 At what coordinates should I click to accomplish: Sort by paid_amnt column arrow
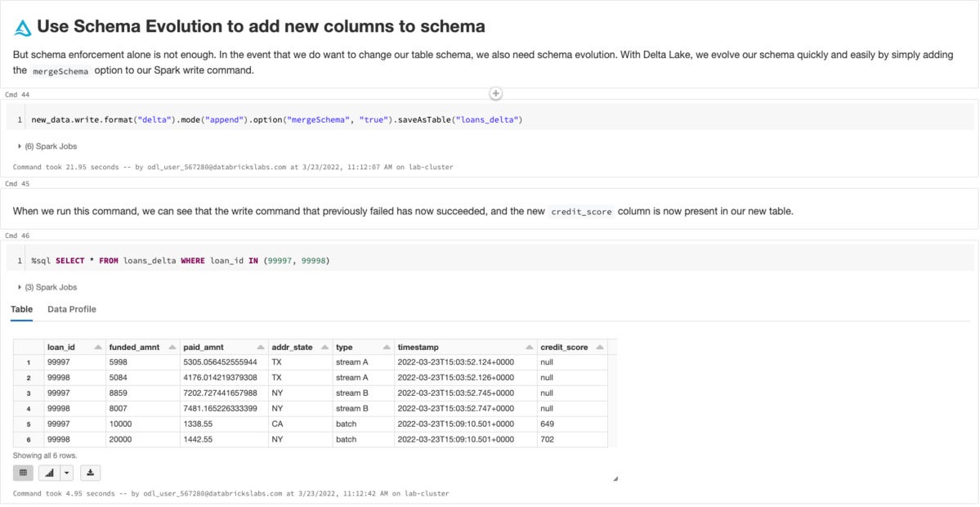261,347
